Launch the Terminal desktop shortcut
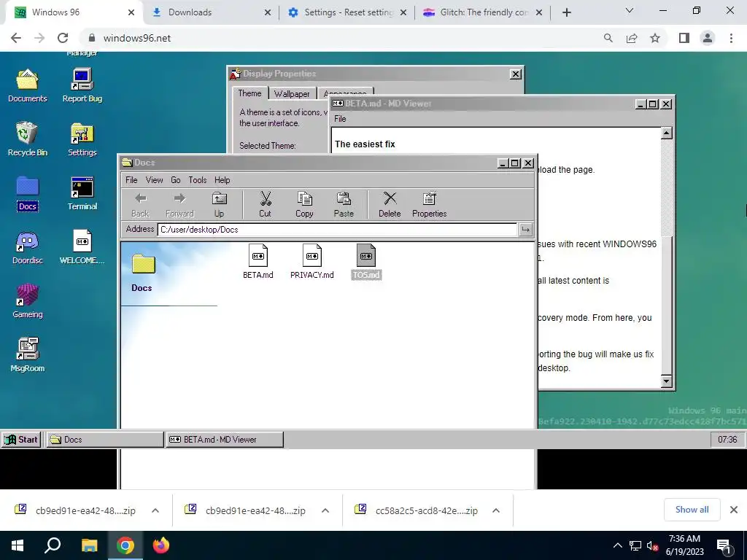Screen dimensions: 747x560 82,194
